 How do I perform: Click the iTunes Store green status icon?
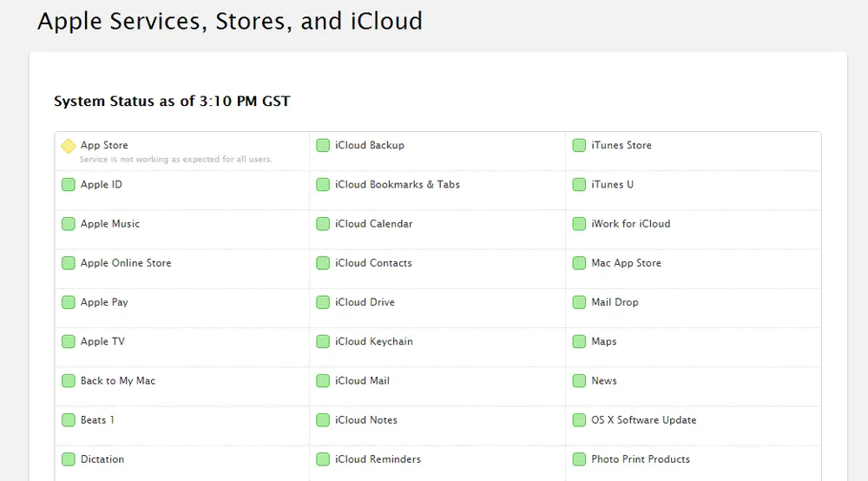click(x=579, y=146)
